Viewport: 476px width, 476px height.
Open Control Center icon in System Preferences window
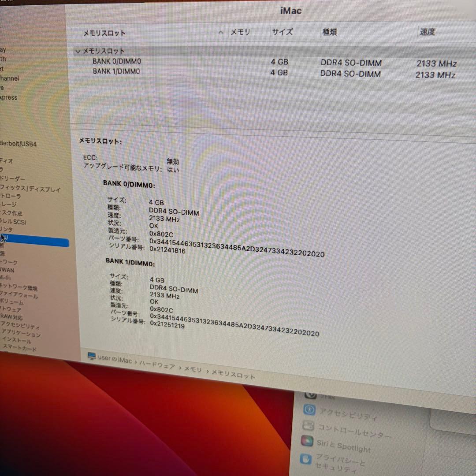[308, 425]
